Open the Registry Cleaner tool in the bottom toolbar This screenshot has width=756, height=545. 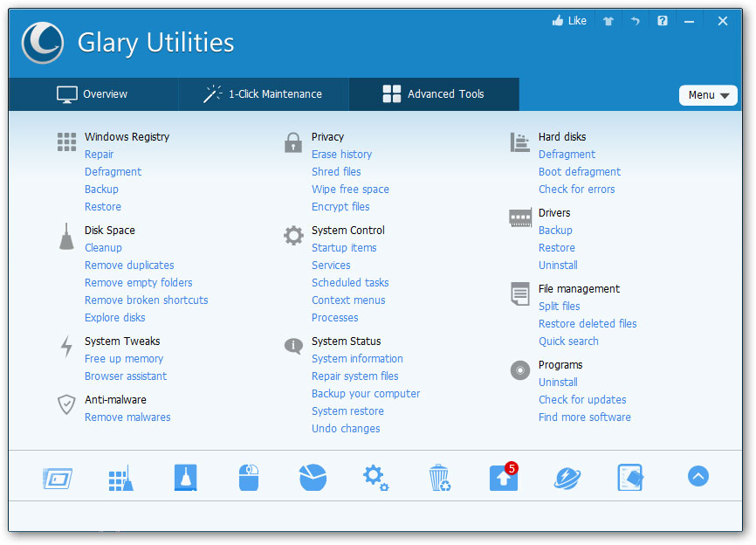[x=120, y=477]
